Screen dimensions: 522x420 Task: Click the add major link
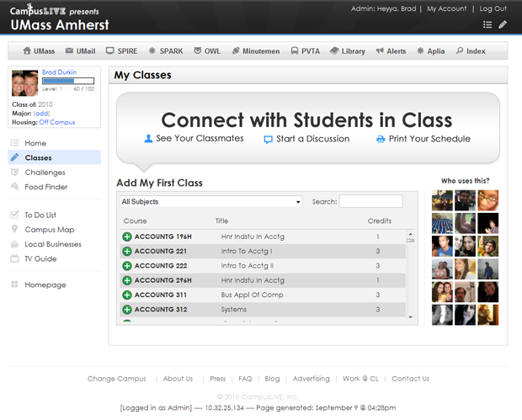point(41,114)
